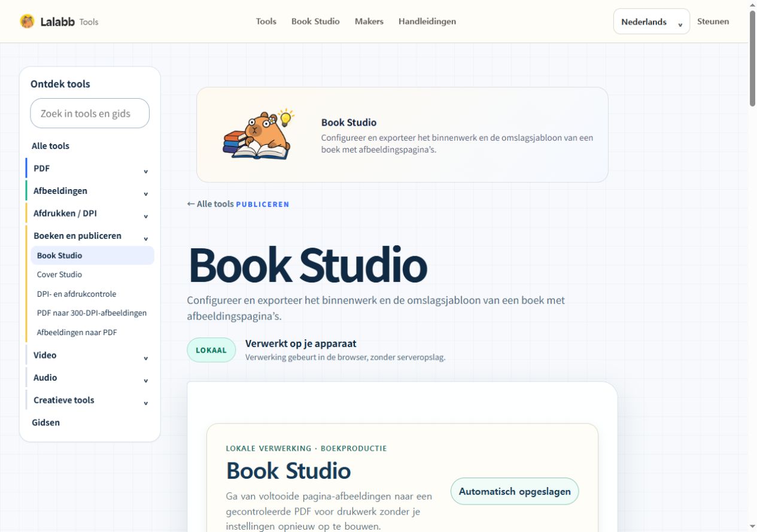757x532 pixels.
Task: Open the Tools menu in top navigation
Action: (266, 22)
